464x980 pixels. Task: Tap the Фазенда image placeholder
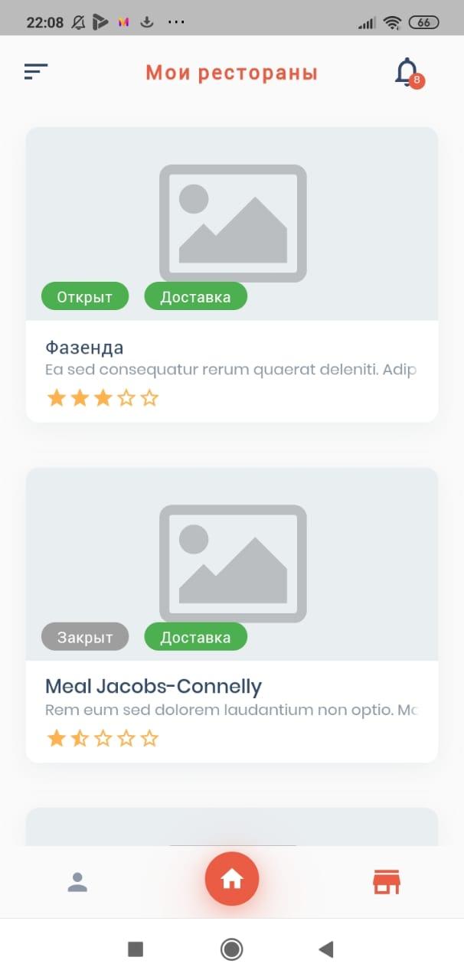coord(232,222)
